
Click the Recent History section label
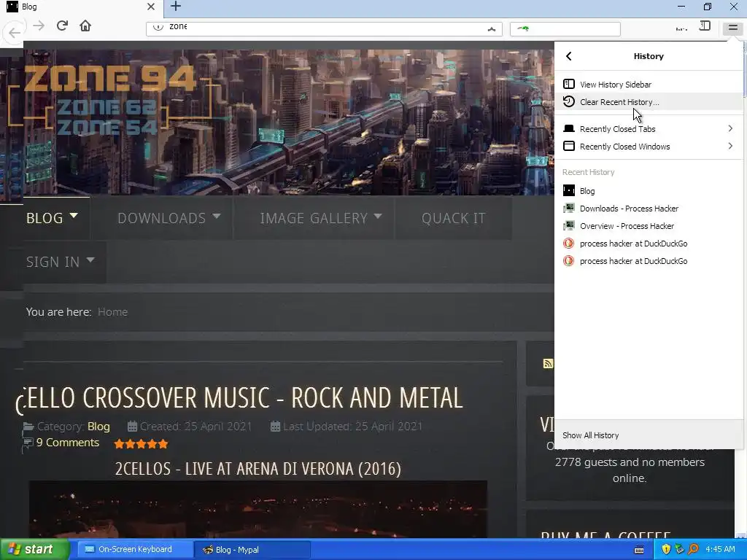[589, 172]
